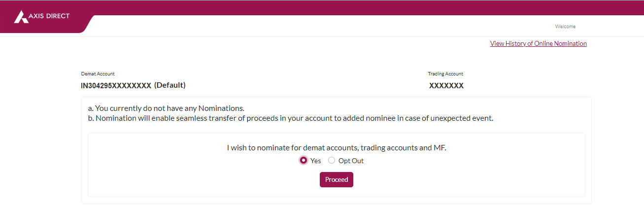Image resolution: width=644 pixels, height=208 pixels.
Task: Open View History of Online Nomination link
Action: [538, 43]
